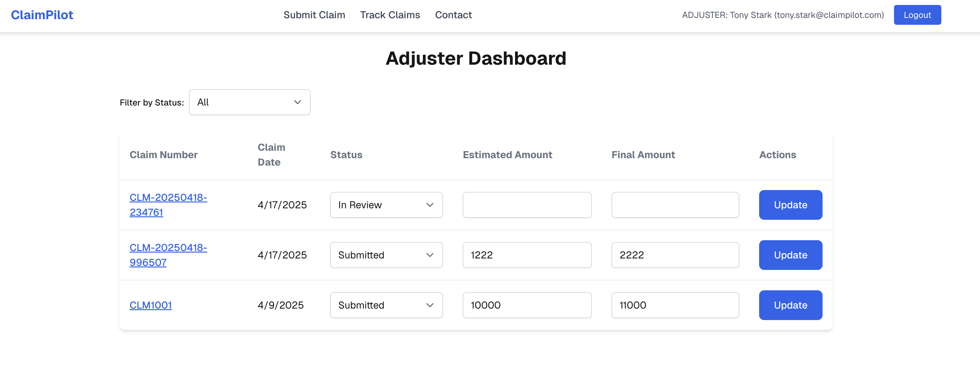The width and height of the screenshot is (980, 390).
Task: Select claim date 4/9/2025
Action: click(x=281, y=305)
